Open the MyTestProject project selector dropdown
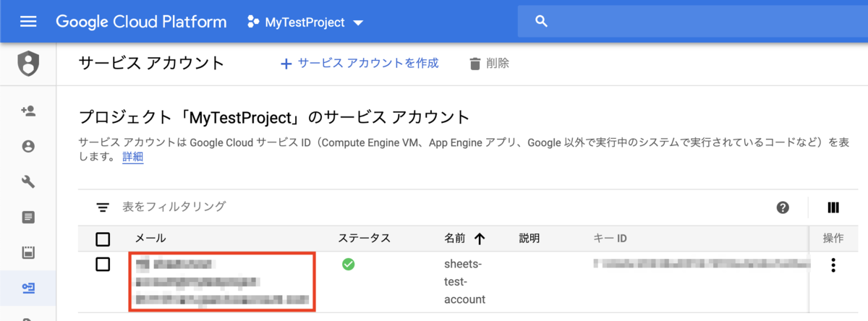 [305, 22]
